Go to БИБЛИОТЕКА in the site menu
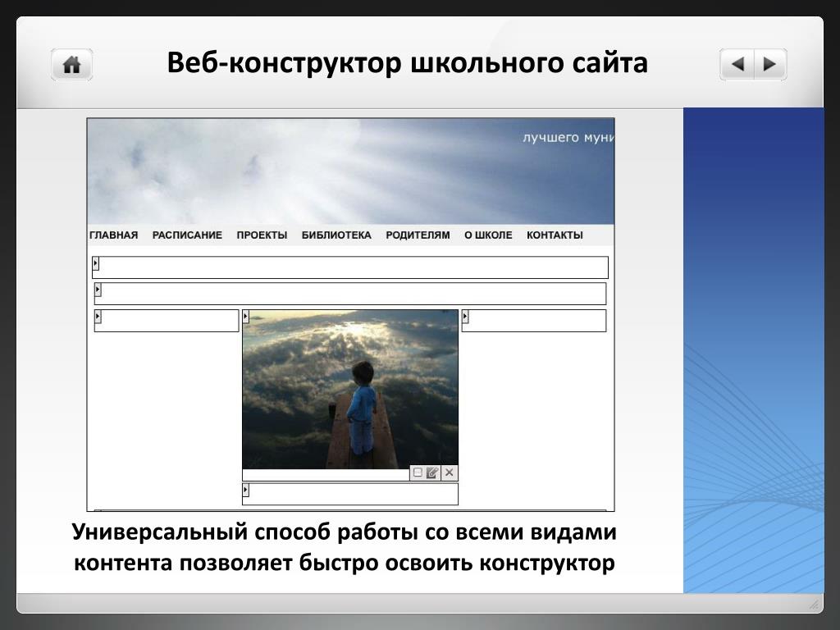 (x=336, y=235)
